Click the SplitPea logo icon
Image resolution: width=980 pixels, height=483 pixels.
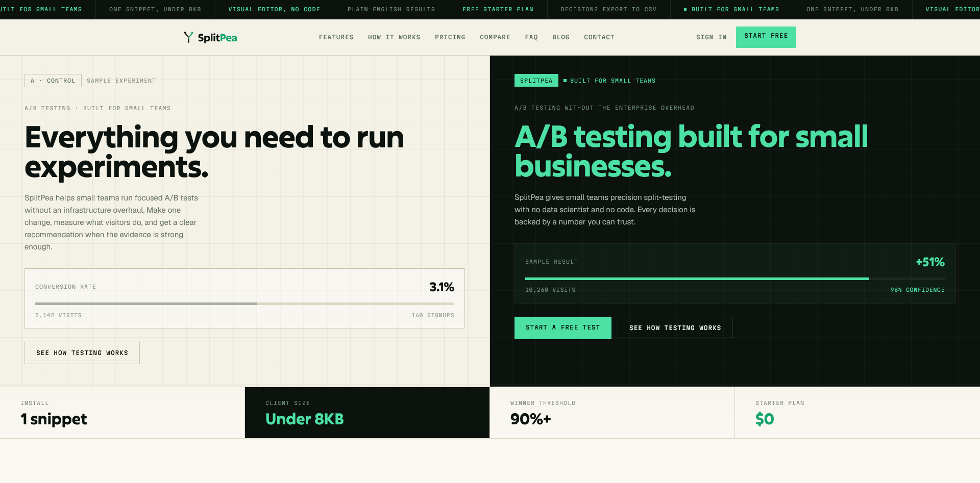tap(188, 37)
